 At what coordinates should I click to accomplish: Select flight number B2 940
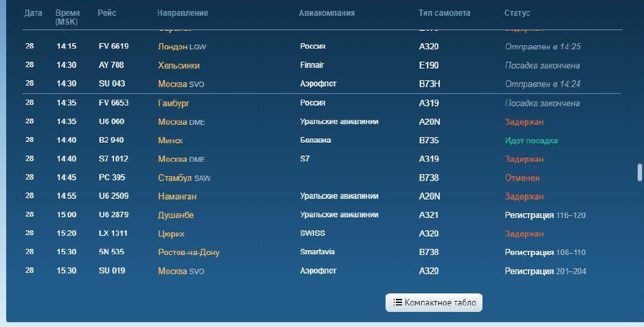[x=111, y=140]
